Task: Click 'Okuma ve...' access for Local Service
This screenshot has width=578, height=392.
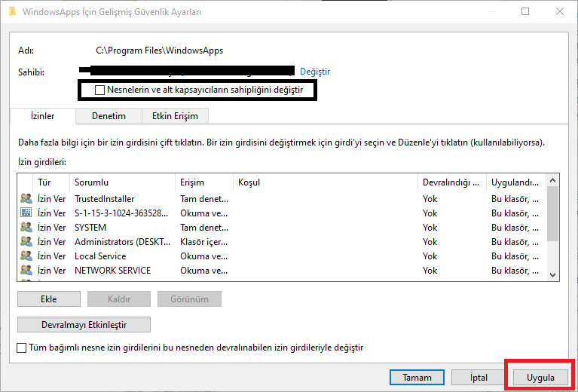Action: (x=204, y=256)
